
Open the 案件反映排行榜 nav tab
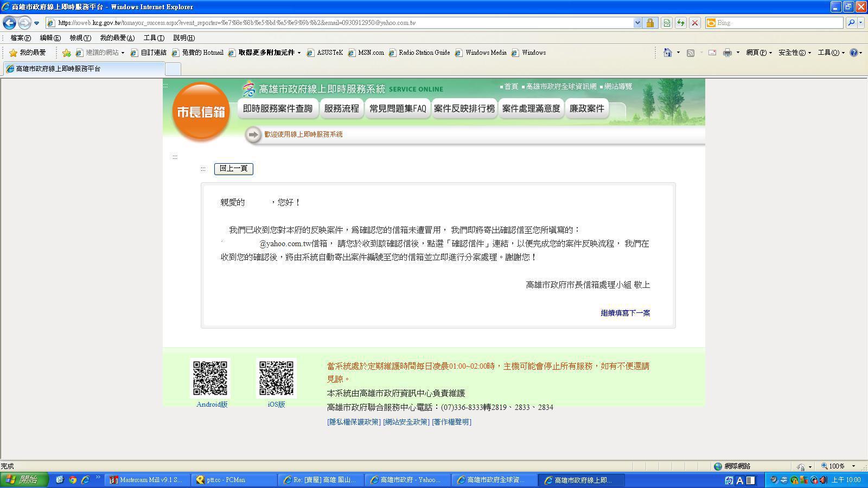click(x=464, y=108)
